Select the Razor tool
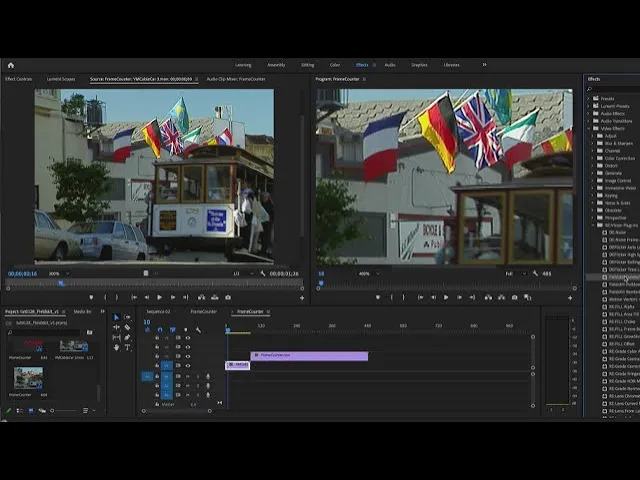The image size is (640, 480). (x=127, y=327)
